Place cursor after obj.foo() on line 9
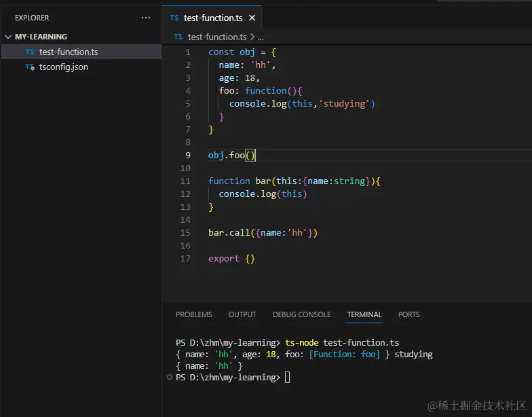Image resolution: width=532 pixels, height=417 pixels. (x=255, y=155)
